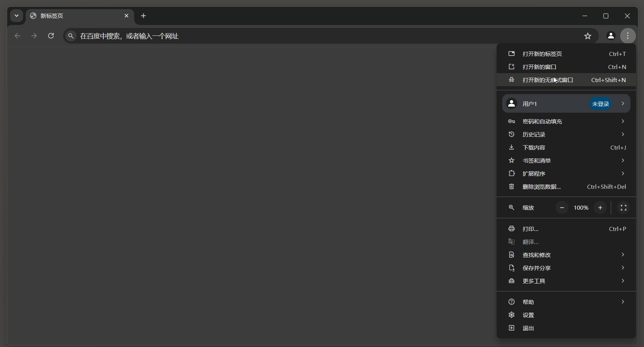The image size is (644, 347).
Task: Open 更多工具 menu item
Action: (x=566, y=281)
